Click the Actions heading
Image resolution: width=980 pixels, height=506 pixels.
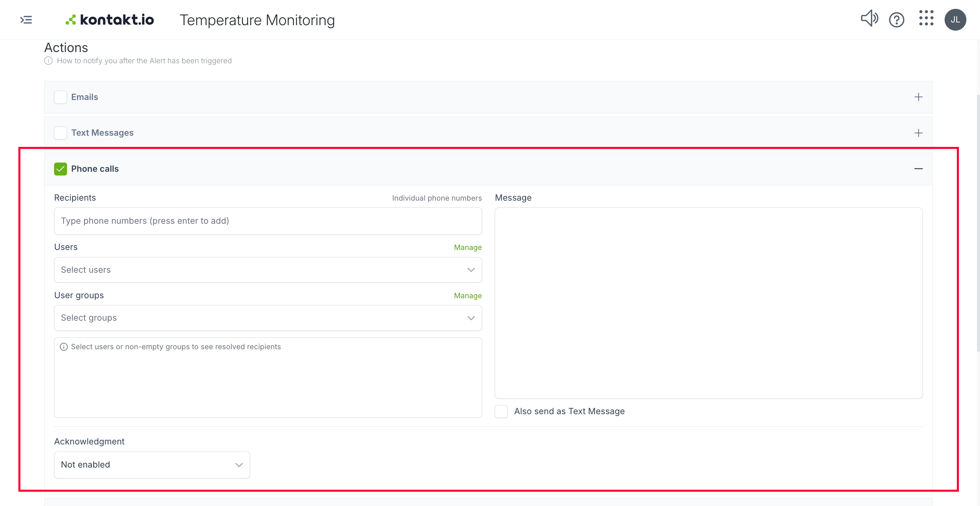click(66, 48)
